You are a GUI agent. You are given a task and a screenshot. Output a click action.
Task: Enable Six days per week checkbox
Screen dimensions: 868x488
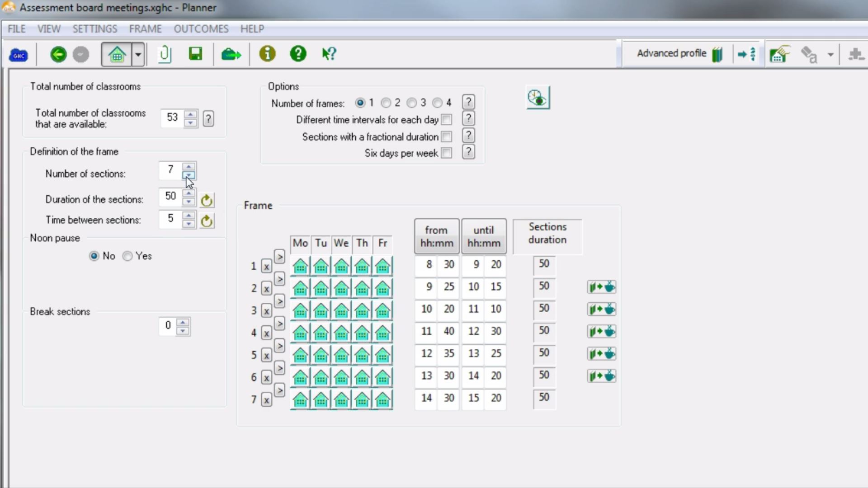(x=446, y=153)
